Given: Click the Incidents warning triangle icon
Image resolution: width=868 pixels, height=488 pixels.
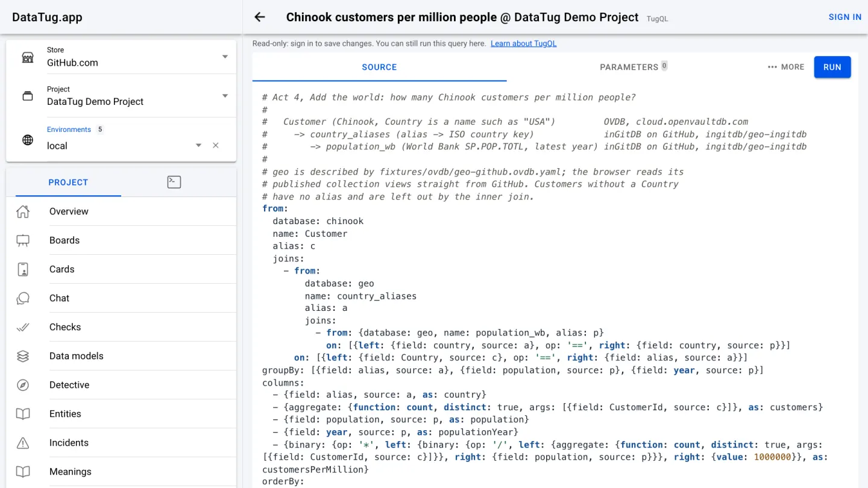Looking at the screenshot, I should tap(23, 443).
